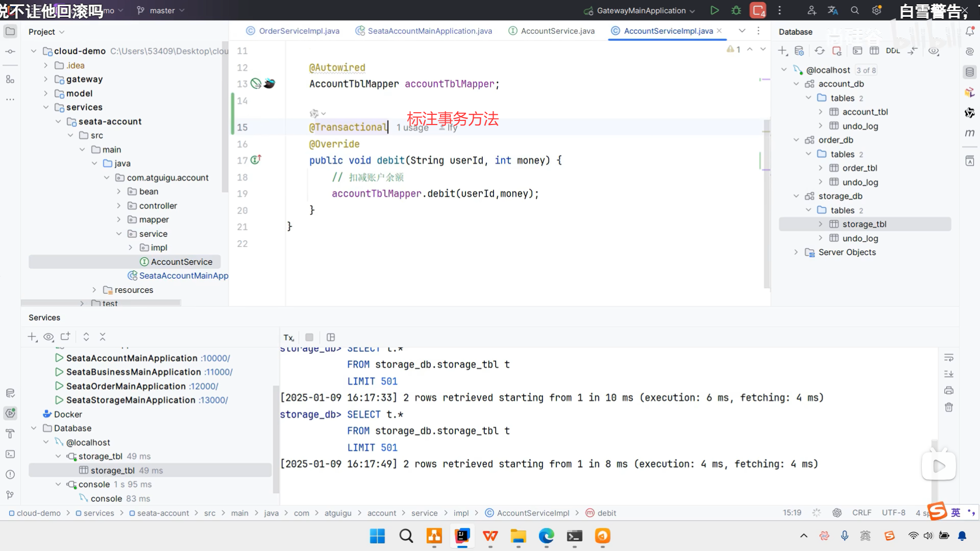This screenshot has width=980, height=551.
Task: Click the Services panel vertical scrollbar
Action: (276, 439)
